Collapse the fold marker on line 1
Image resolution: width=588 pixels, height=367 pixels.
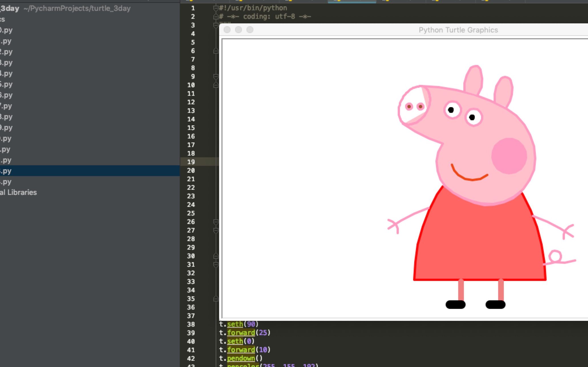coord(216,8)
